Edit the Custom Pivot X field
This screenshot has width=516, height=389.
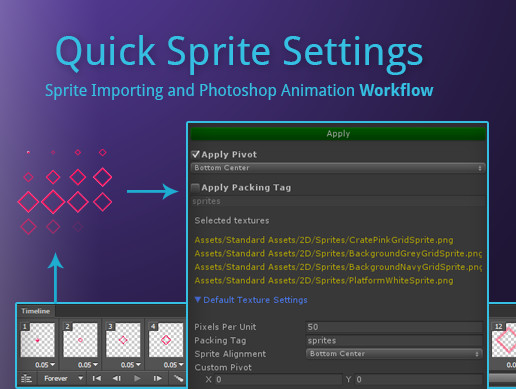279,380
